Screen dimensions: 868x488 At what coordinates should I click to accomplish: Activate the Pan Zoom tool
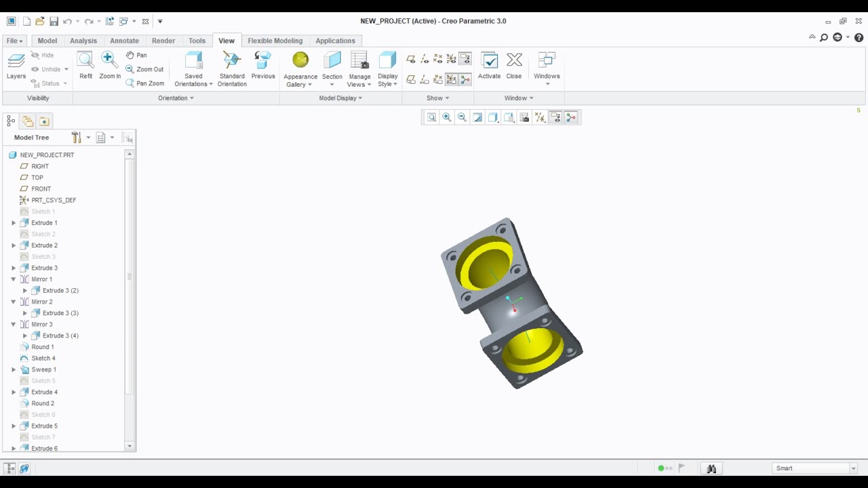pos(145,83)
